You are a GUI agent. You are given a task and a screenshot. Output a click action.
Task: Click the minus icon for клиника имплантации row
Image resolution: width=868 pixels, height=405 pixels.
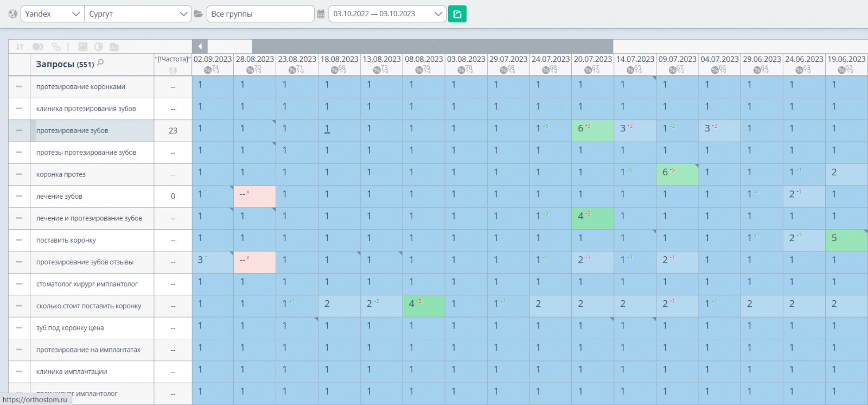click(19, 372)
